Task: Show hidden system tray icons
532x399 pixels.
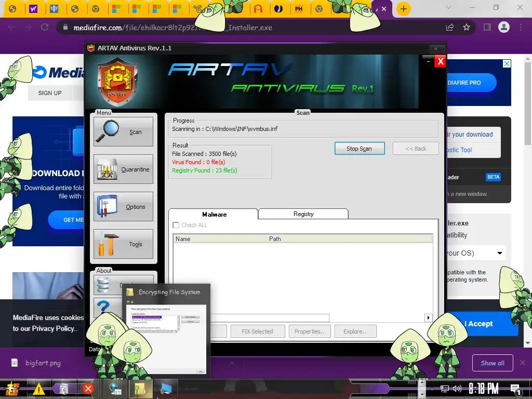Action: (x=432, y=389)
